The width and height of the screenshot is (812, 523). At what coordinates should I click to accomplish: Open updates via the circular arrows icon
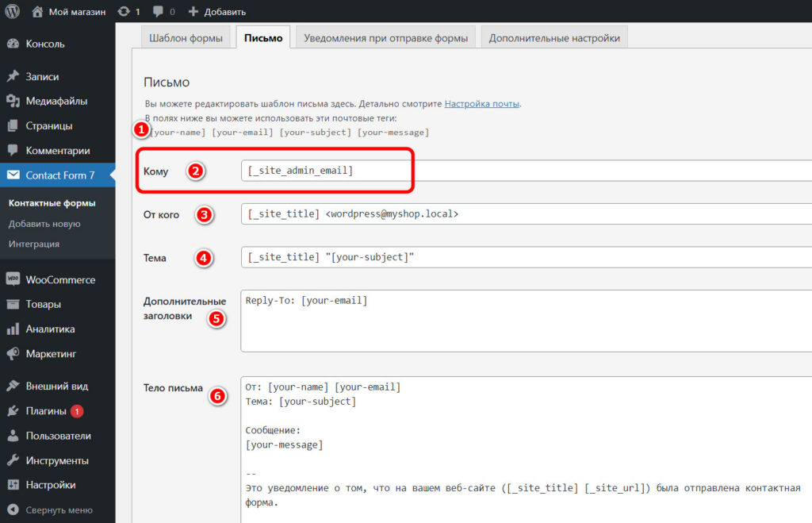123,11
